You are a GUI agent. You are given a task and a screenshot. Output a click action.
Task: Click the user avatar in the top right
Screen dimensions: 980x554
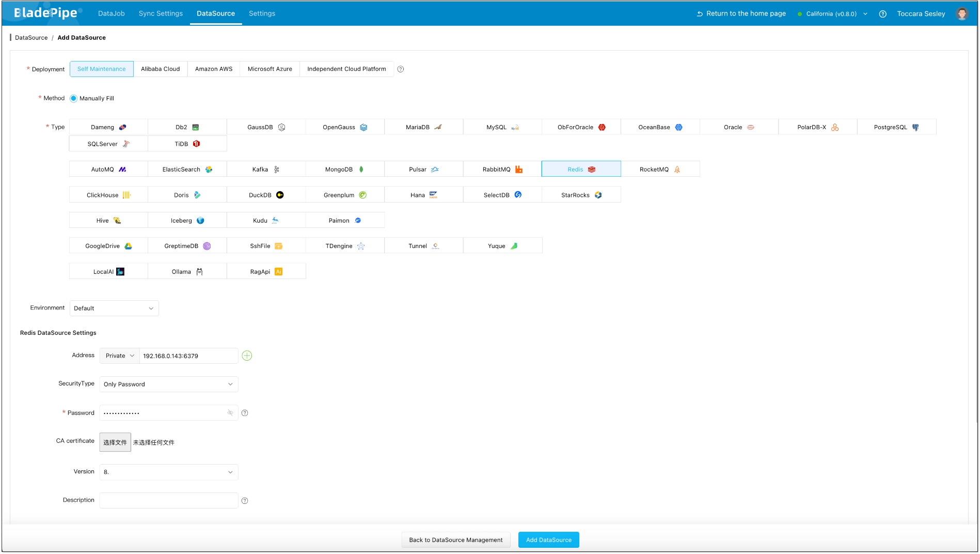coord(961,14)
